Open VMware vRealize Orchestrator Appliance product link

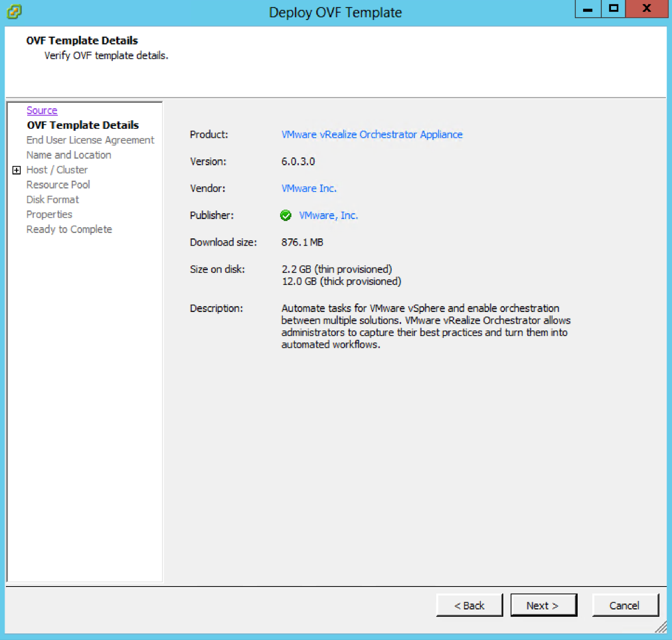point(372,135)
